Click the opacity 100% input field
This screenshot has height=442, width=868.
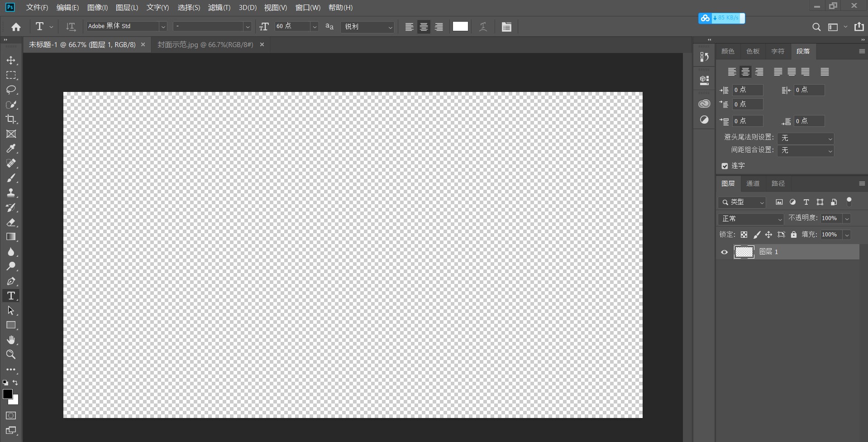[x=831, y=218]
